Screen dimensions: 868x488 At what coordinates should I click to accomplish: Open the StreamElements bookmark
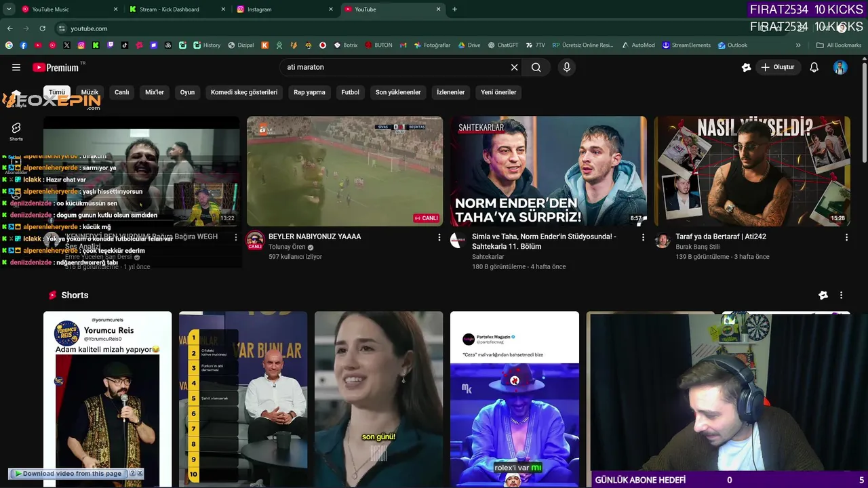[686, 45]
